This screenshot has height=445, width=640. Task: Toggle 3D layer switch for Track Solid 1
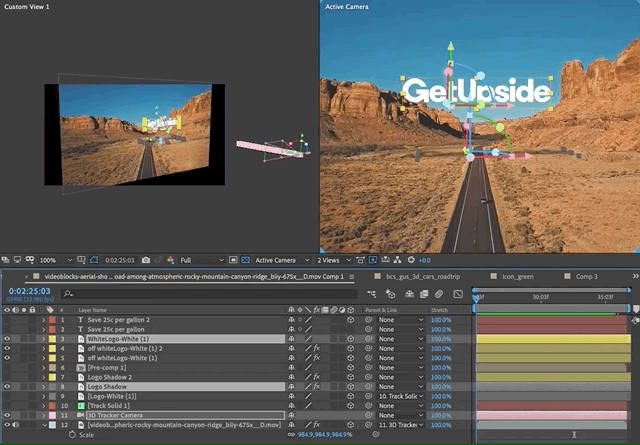coord(351,405)
